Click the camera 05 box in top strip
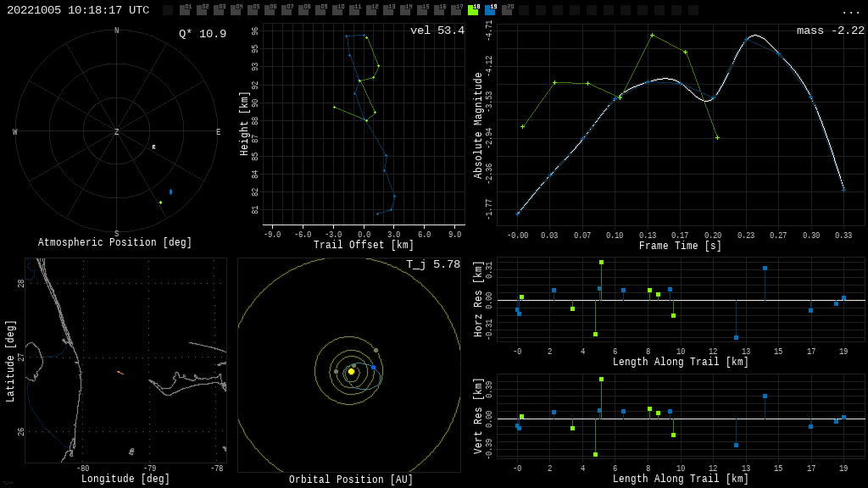Screen dimensions: 868x488 tap(253, 10)
